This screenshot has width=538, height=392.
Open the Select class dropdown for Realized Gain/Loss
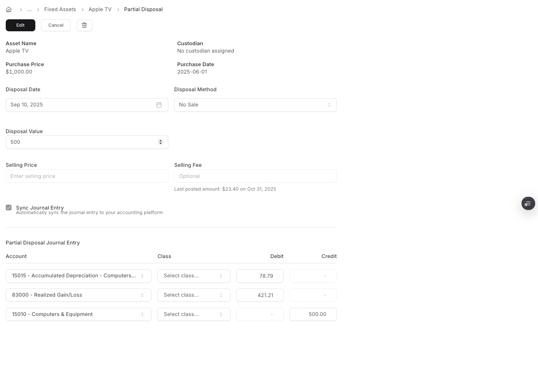click(193, 295)
